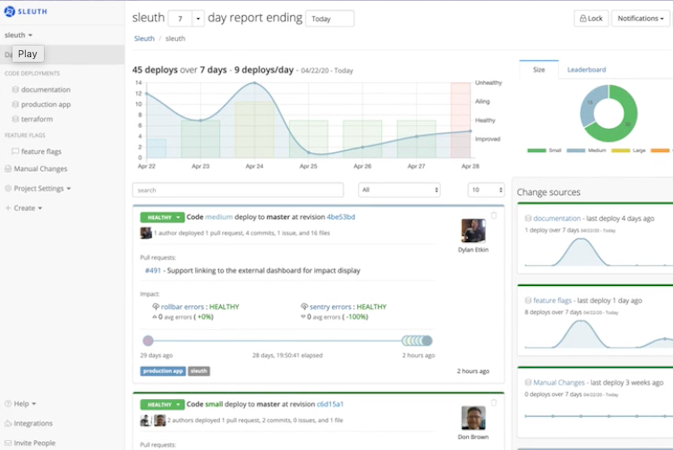
Task: Click Dylan Etkin's avatar photo
Action: pyautogui.click(x=473, y=231)
